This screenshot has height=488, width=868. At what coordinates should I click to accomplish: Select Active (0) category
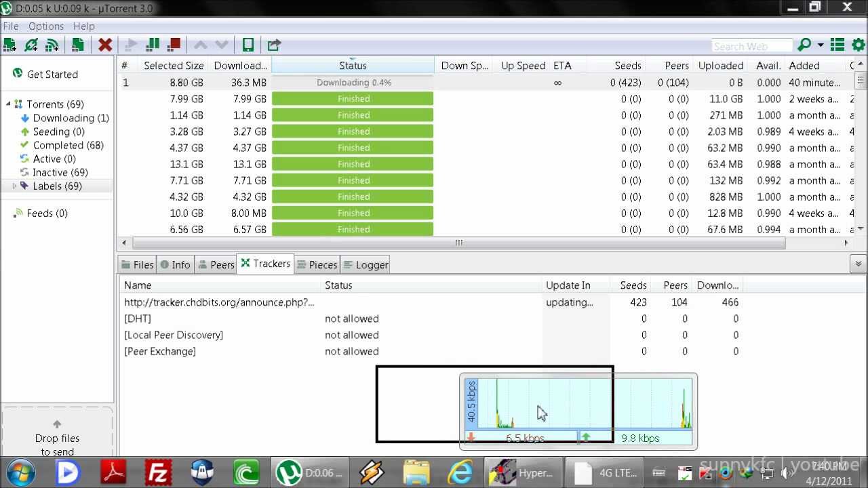pos(54,159)
